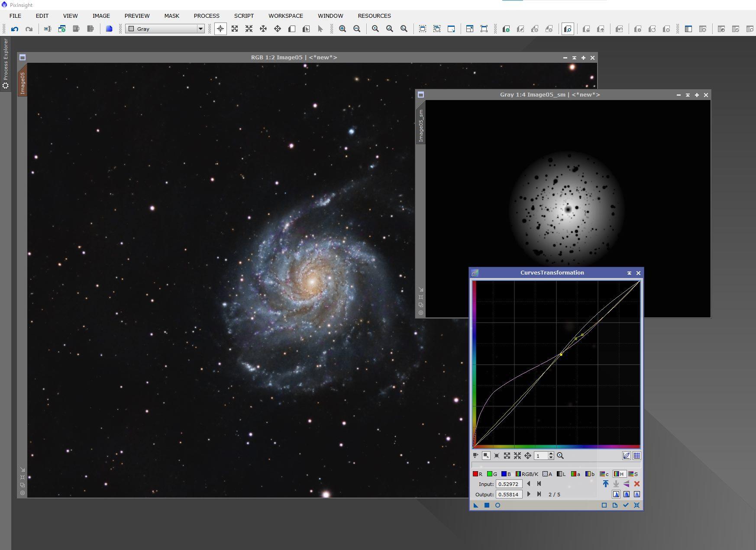Click the Apply square in the curves panel

487,505
